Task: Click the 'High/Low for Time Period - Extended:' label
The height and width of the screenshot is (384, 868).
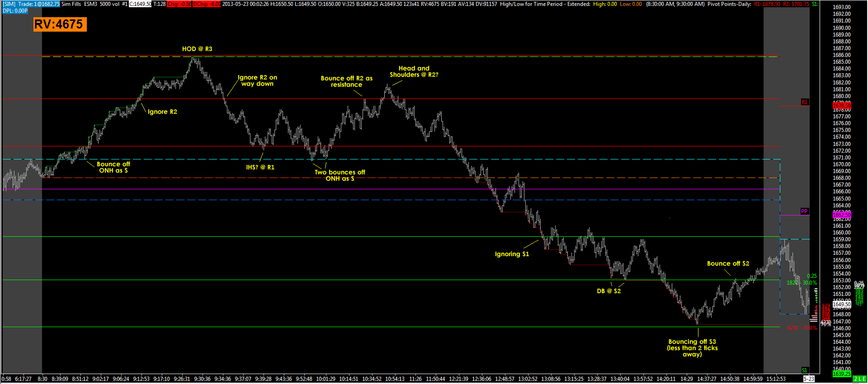Action: [545, 4]
